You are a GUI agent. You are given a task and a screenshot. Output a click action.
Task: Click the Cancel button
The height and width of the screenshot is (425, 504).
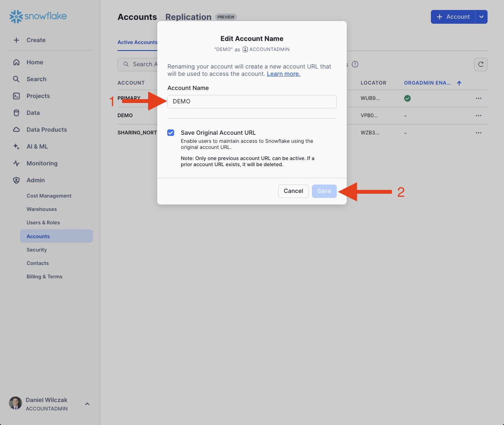tap(293, 191)
